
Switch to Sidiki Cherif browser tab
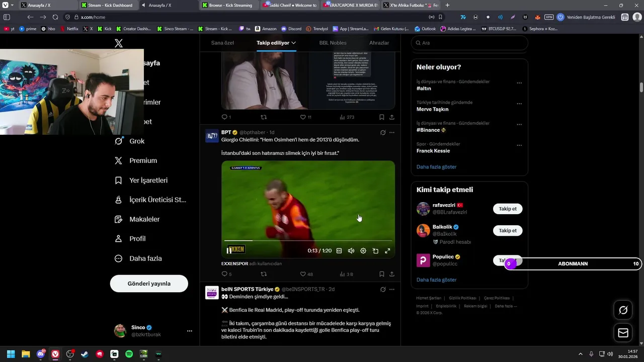point(289,5)
